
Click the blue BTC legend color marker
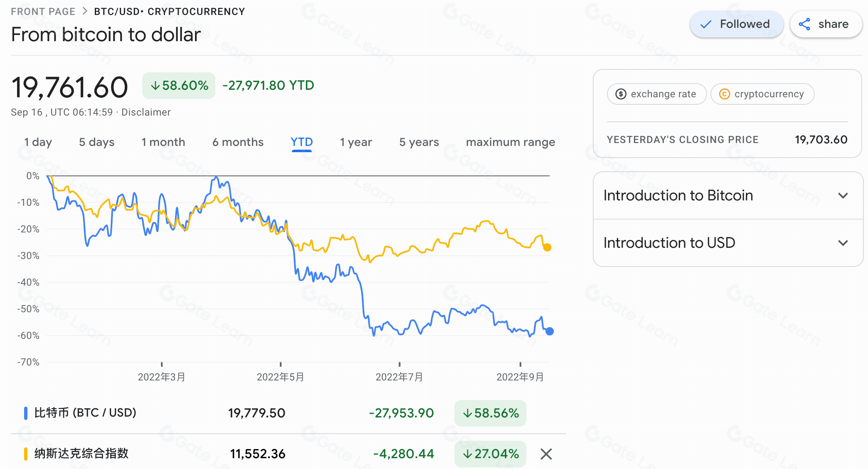(26, 413)
